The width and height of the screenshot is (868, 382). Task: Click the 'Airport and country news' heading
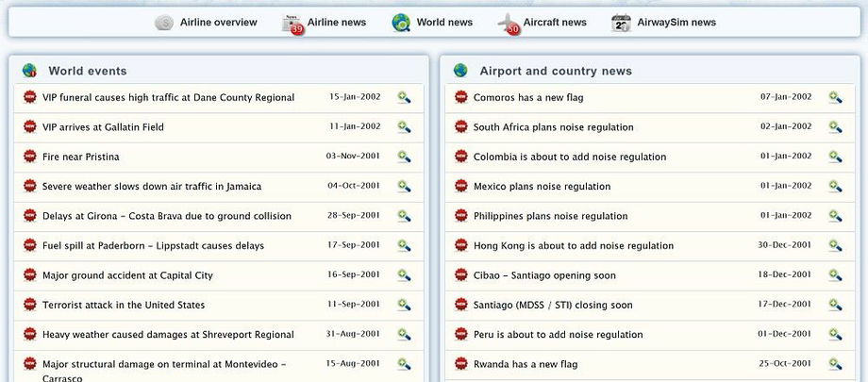[x=556, y=71]
